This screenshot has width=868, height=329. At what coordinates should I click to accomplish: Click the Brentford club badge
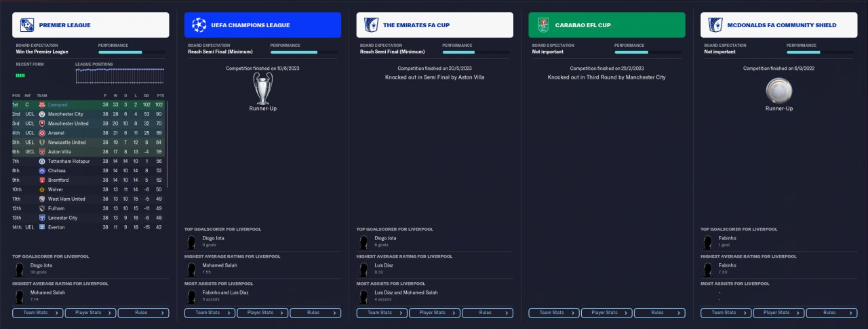42,180
